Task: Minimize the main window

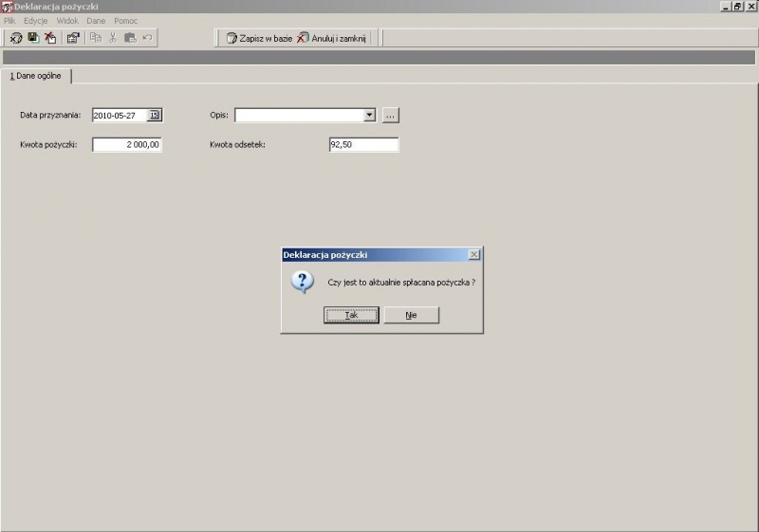Action: tap(726, 7)
